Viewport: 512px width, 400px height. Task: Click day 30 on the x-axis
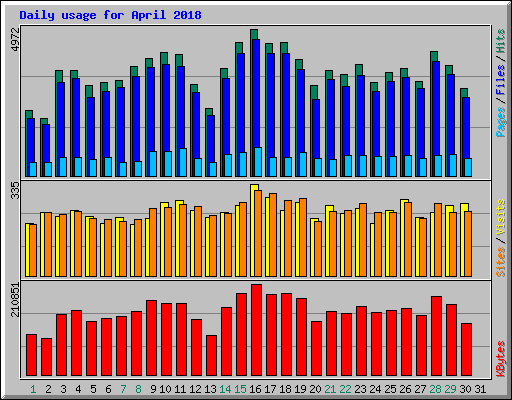pos(465,389)
